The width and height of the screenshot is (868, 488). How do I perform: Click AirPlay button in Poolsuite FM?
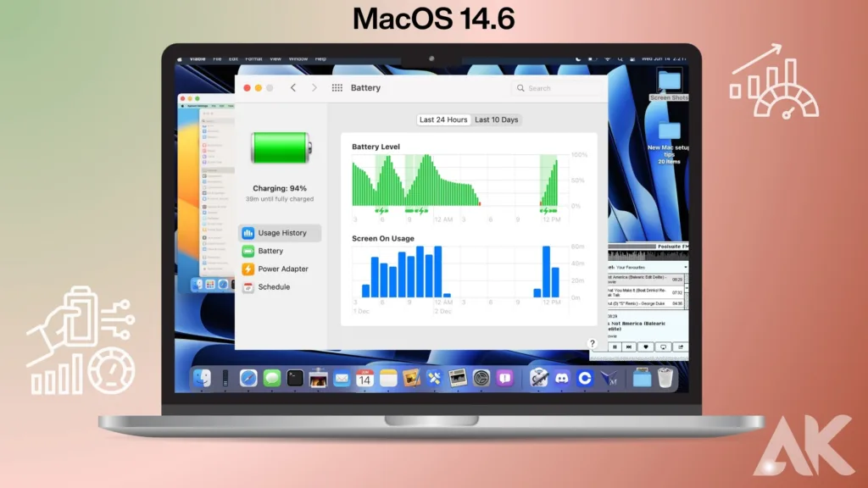663,347
